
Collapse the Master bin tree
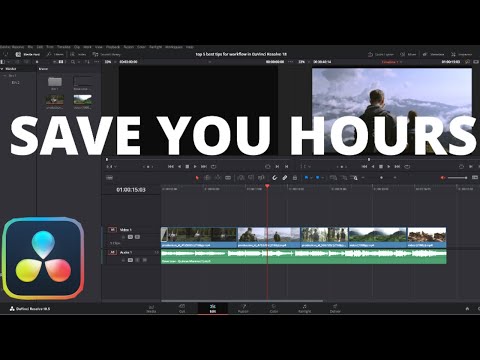(2, 69)
